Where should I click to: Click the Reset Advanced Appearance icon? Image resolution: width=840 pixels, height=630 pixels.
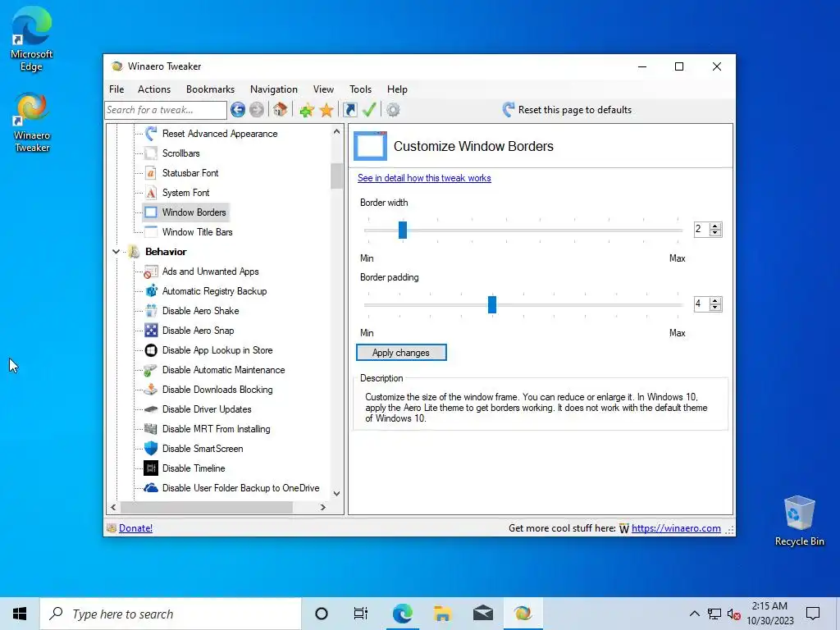[x=151, y=134]
